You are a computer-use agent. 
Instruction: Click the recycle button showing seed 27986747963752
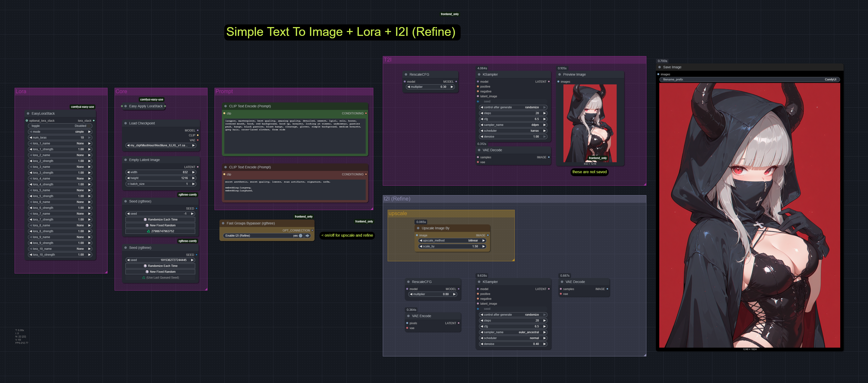160,231
